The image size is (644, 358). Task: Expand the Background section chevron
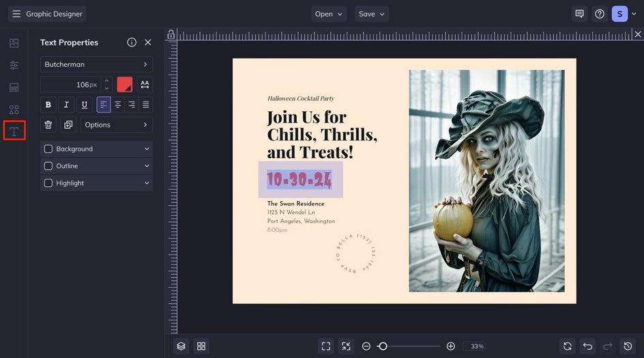click(147, 149)
